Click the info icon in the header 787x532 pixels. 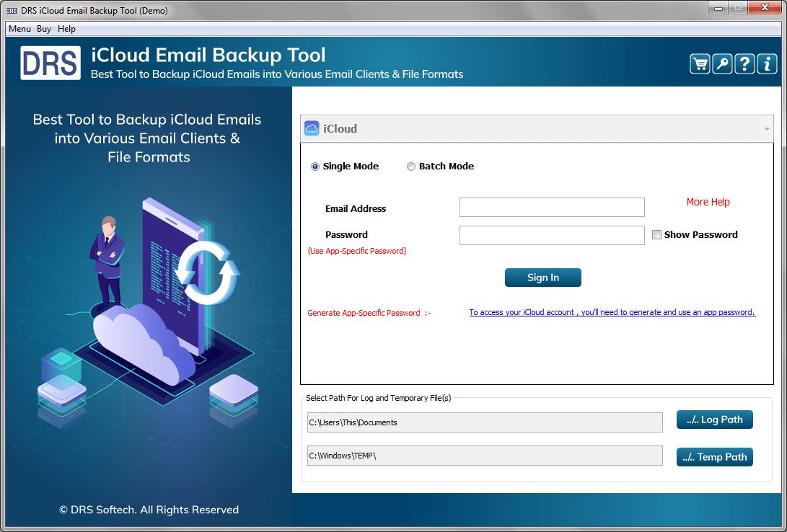point(766,63)
